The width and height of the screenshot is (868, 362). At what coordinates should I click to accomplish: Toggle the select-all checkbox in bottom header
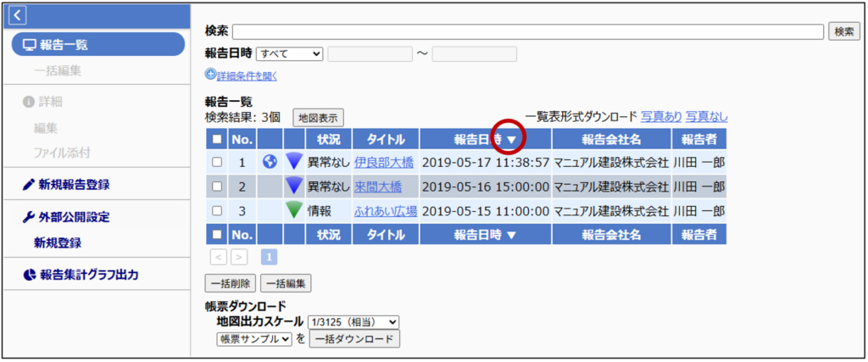click(217, 235)
